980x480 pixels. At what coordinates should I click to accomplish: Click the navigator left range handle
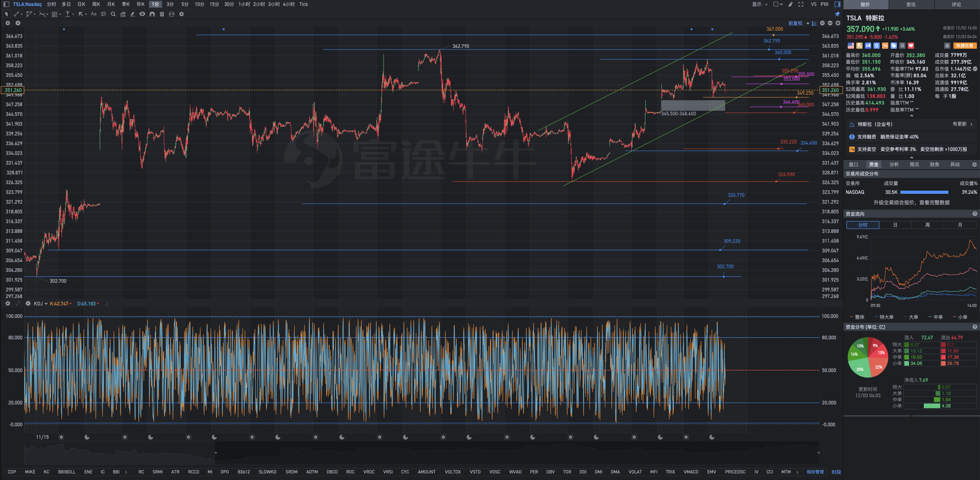tap(216, 453)
